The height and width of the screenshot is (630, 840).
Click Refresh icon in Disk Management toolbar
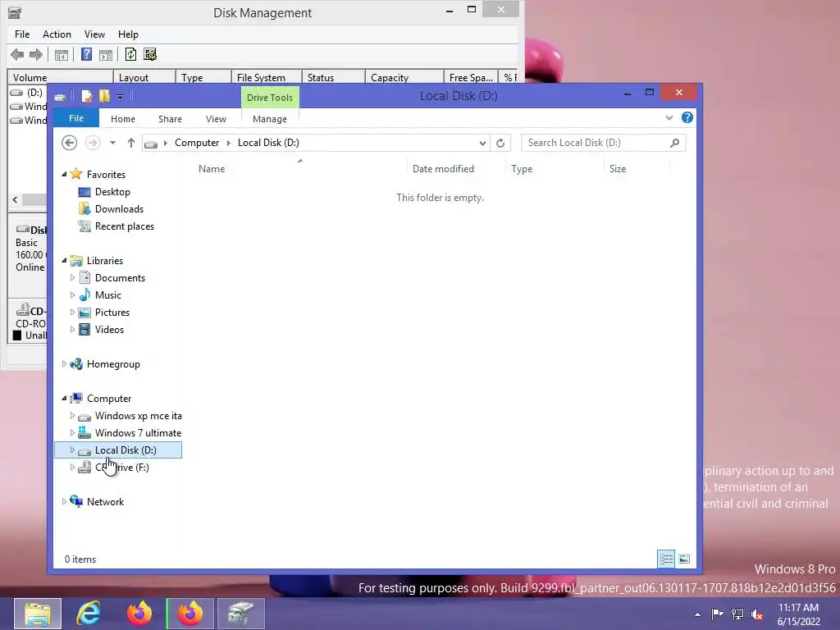point(130,54)
